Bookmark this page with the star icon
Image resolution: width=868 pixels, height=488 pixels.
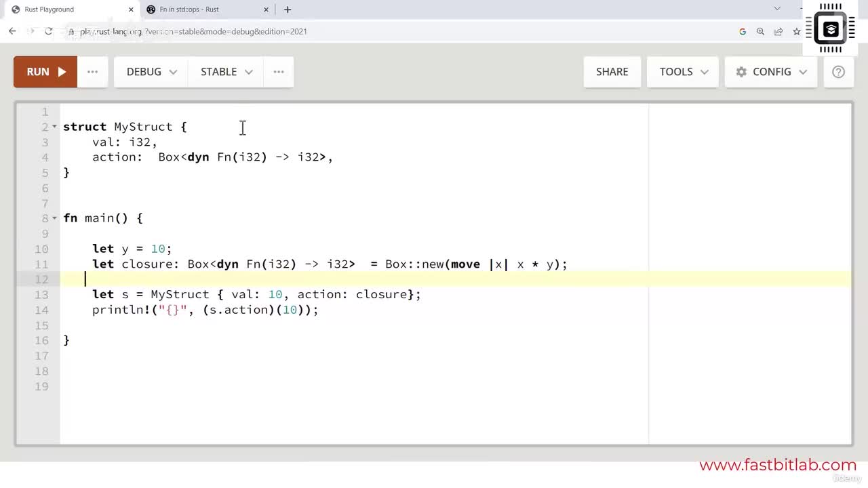point(797,31)
